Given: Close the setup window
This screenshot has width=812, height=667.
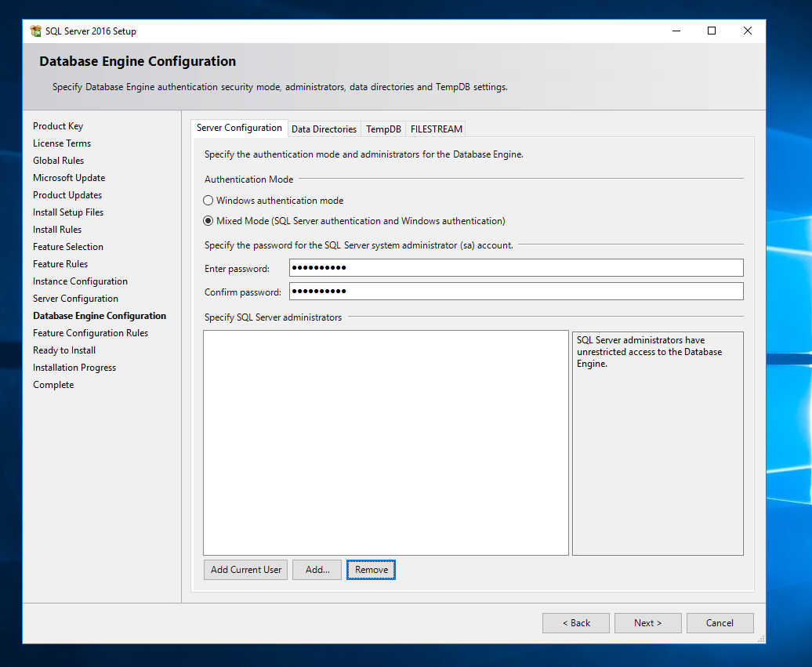Looking at the screenshot, I should 748,31.
